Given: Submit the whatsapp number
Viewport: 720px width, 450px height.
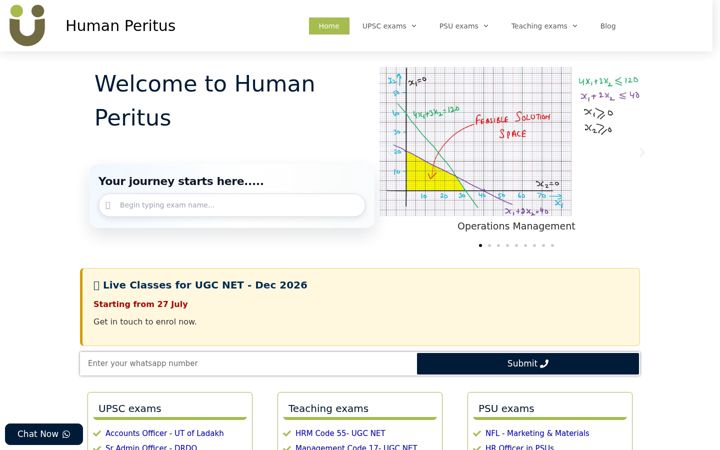Looking at the screenshot, I should pos(528,363).
